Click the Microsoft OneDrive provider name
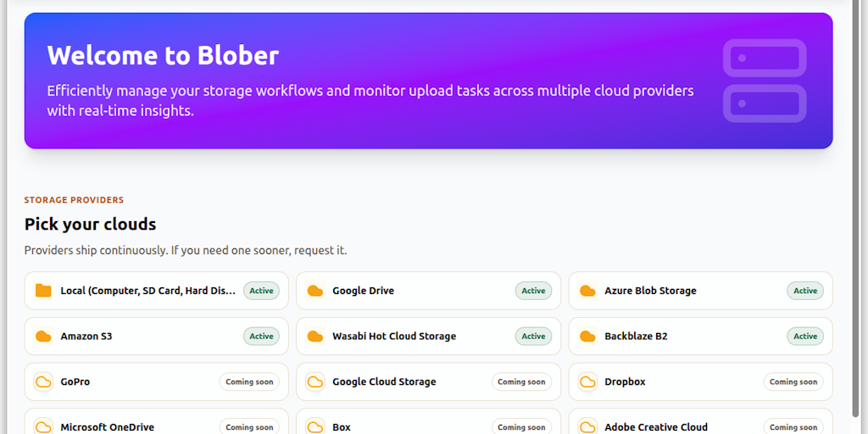This screenshot has height=434, width=868. point(108,427)
